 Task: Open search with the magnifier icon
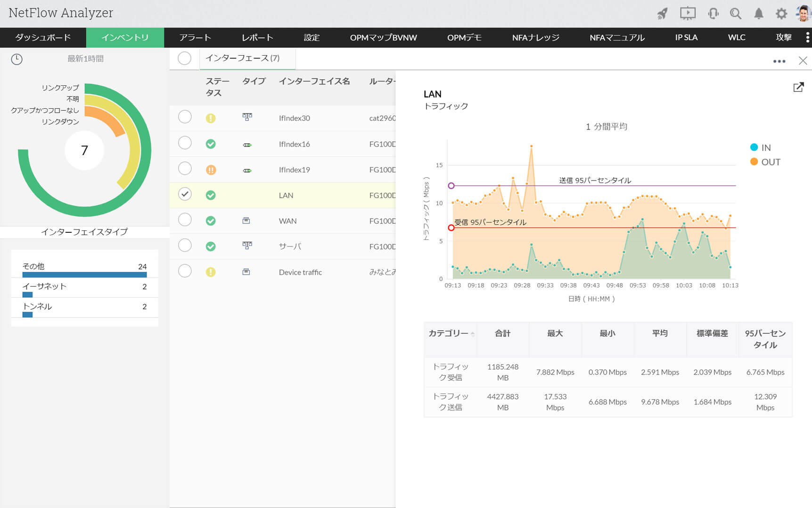click(735, 14)
